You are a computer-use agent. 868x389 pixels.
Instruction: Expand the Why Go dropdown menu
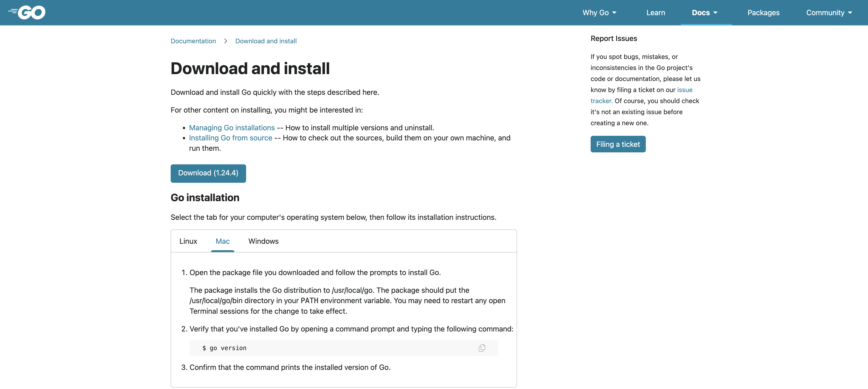pos(599,12)
